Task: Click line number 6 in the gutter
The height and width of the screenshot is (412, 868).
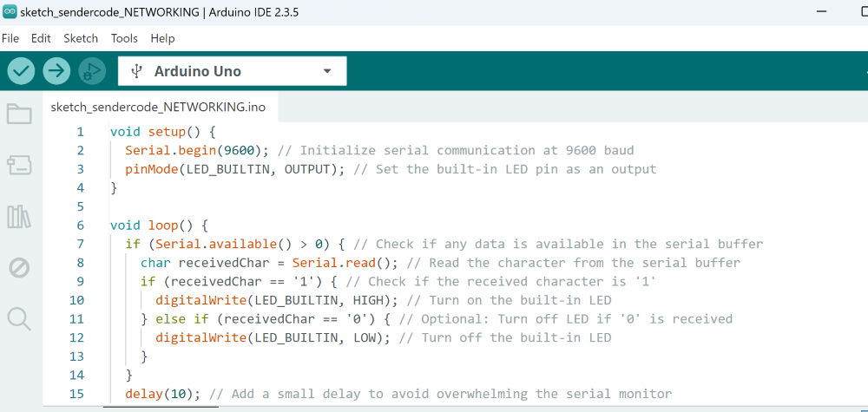Action: pos(80,225)
